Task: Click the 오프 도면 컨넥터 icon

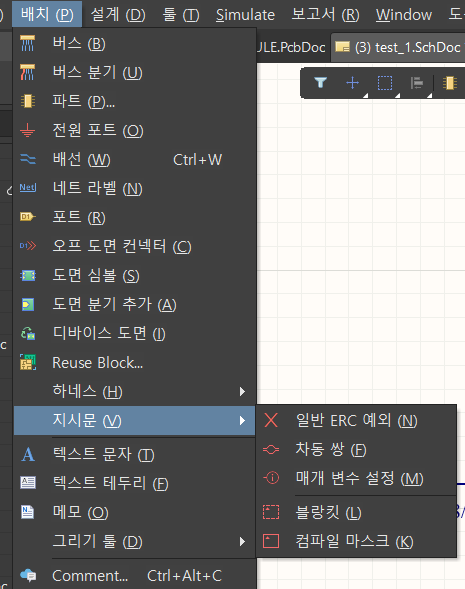Action: tap(27, 246)
